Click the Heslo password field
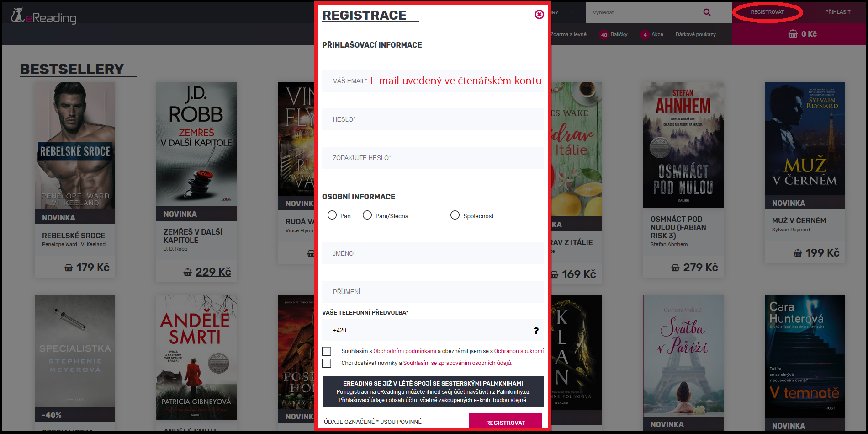This screenshot has width=868, height=434. [x=433, y=119]
